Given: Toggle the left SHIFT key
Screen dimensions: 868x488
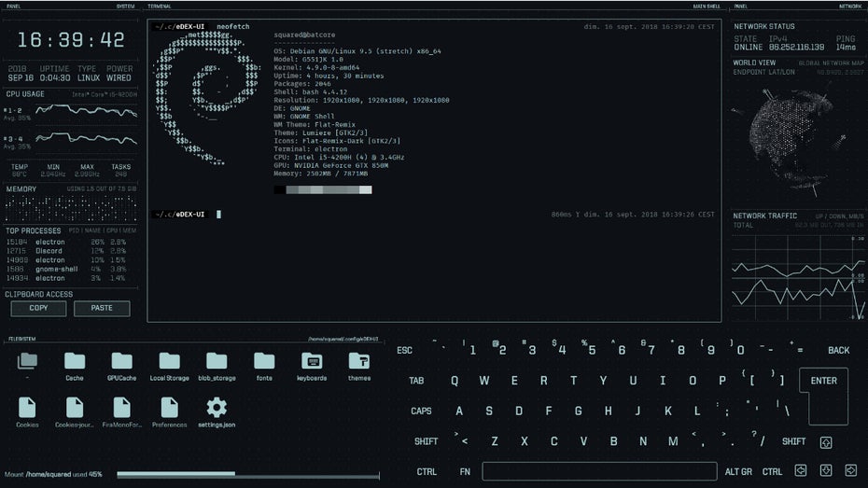Looking at the screenshot, I should (426, 441).
